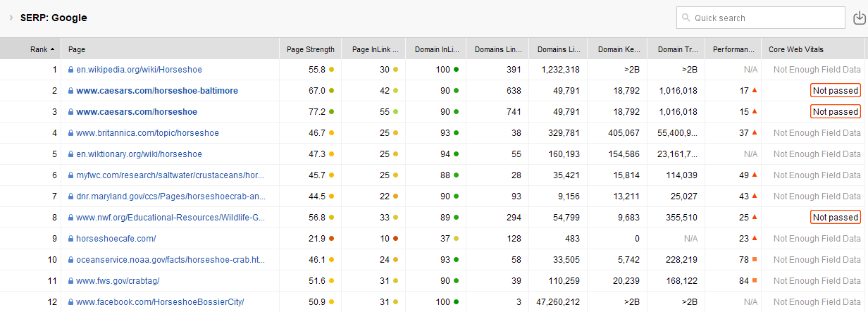This screenshot has height=312, width=868.
Task: Open the www.facebook.com/HorseshoeBossierCity/ link
Action: tap(160, 302)
